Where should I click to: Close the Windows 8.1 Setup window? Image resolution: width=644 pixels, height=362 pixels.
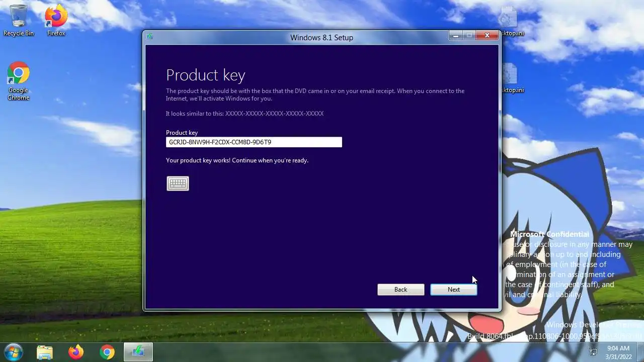tap(487, 35)
